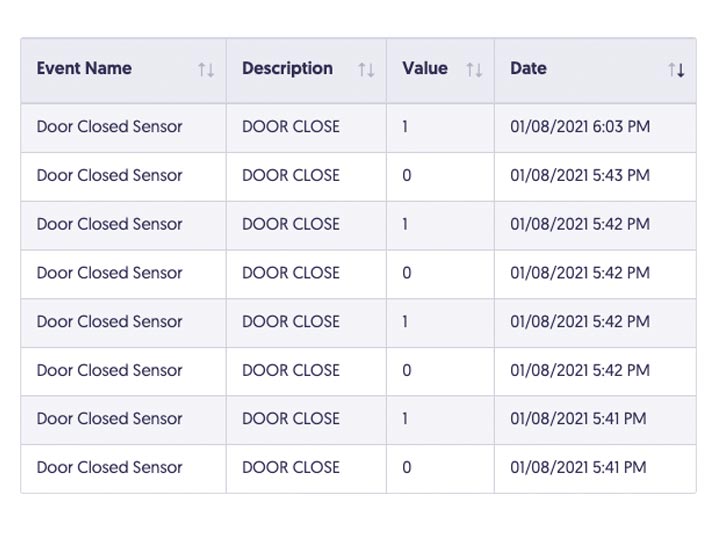Click DOOR CLOSE description in the last row
This screenshot has width=715, height=535.
291,467
